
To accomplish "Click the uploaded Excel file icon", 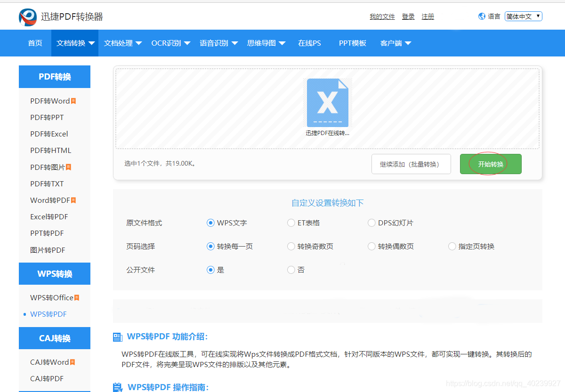I will [x=328, y=103].
